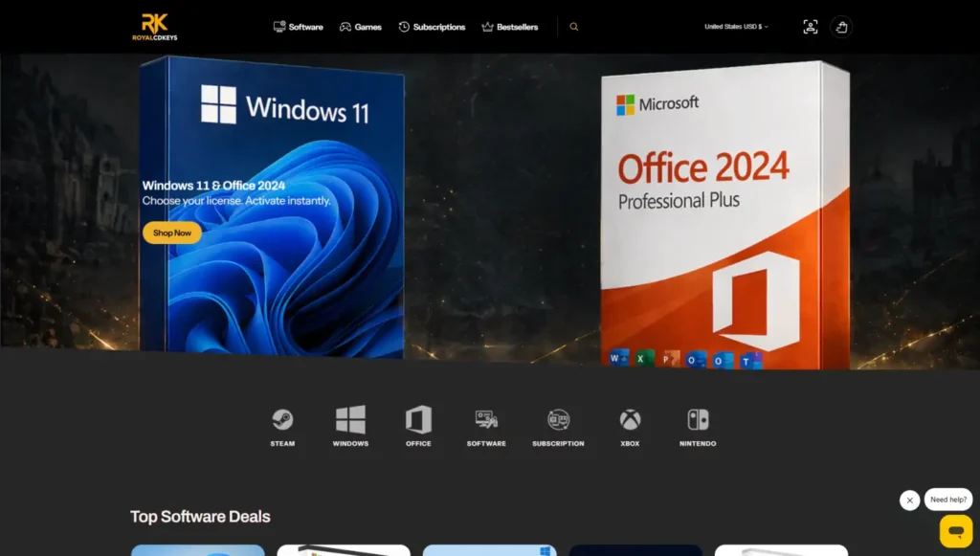
Task: Click the Windows 11 & Office 2024 headline
Action: [213, 186]
